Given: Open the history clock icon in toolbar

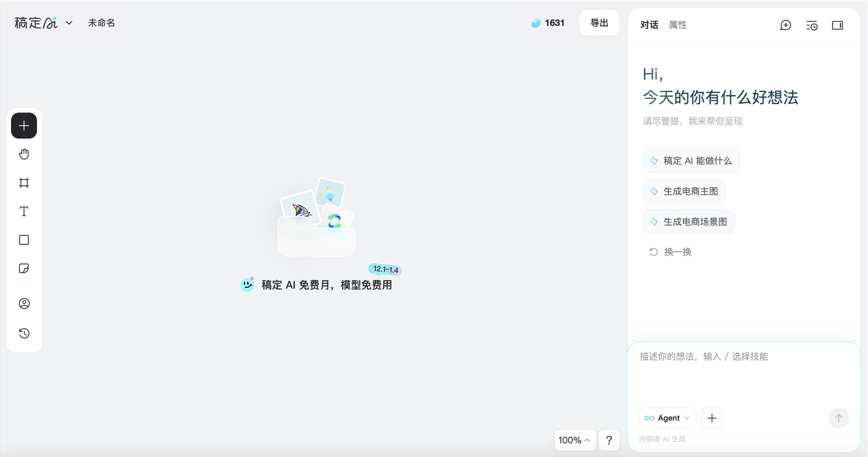Looking at the screenshot, I should 24,333.
